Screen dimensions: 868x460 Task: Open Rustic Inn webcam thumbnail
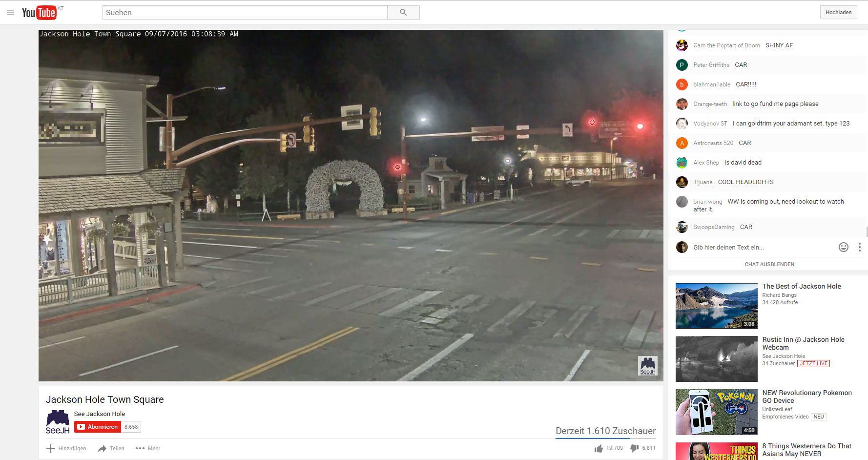pyautogui.click(x=716, y=359)
